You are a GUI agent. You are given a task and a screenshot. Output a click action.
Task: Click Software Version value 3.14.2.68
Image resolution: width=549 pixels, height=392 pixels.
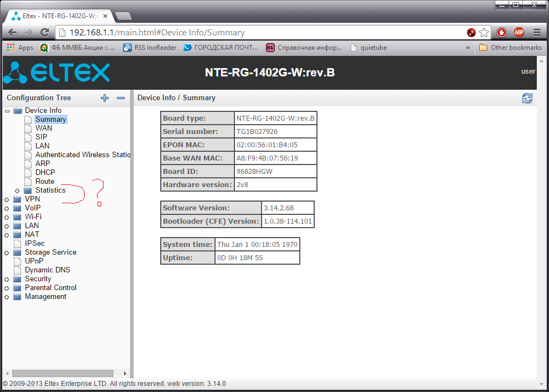coord(279,208)
